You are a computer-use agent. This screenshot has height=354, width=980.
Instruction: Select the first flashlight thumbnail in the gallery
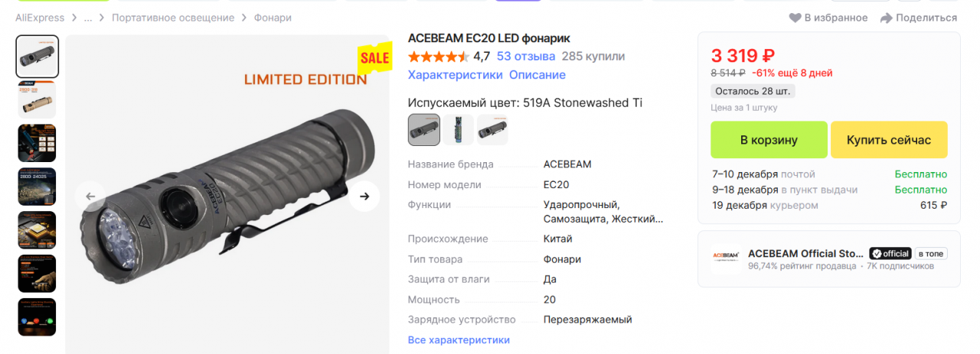pos(38,57)
